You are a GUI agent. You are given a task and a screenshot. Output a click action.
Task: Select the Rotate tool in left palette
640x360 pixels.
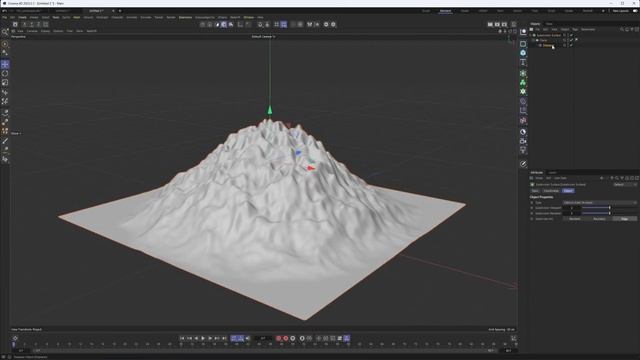point(5,73)
